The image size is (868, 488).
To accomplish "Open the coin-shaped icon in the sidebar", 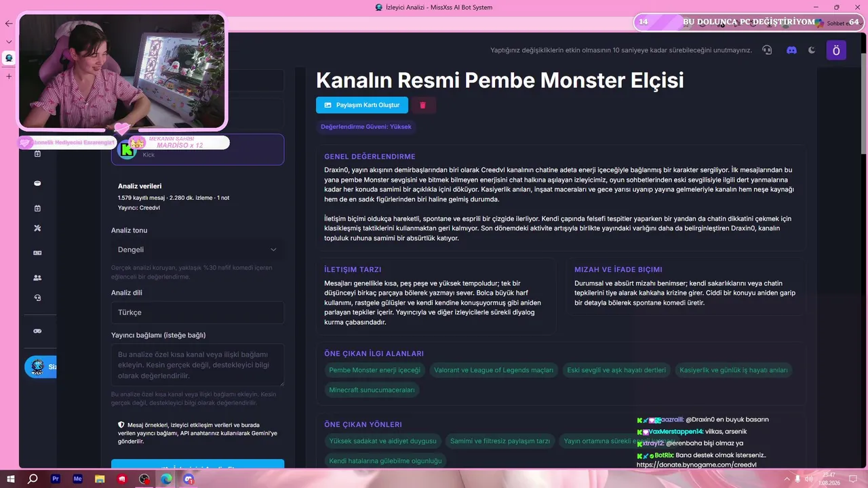I will (x=37, y=184).
